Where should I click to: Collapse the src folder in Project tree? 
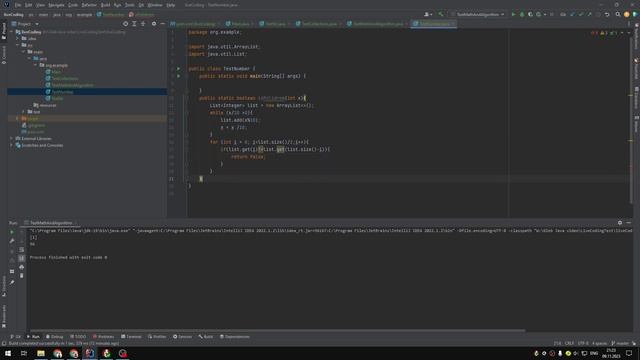(x=18, y=45)
